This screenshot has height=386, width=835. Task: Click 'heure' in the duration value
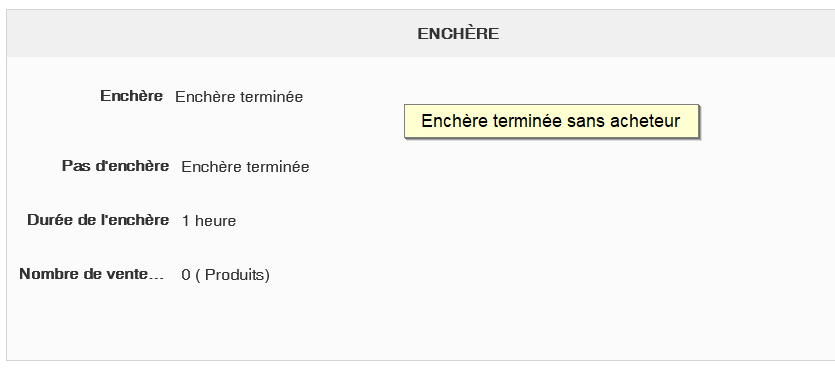tap(215, 221)
